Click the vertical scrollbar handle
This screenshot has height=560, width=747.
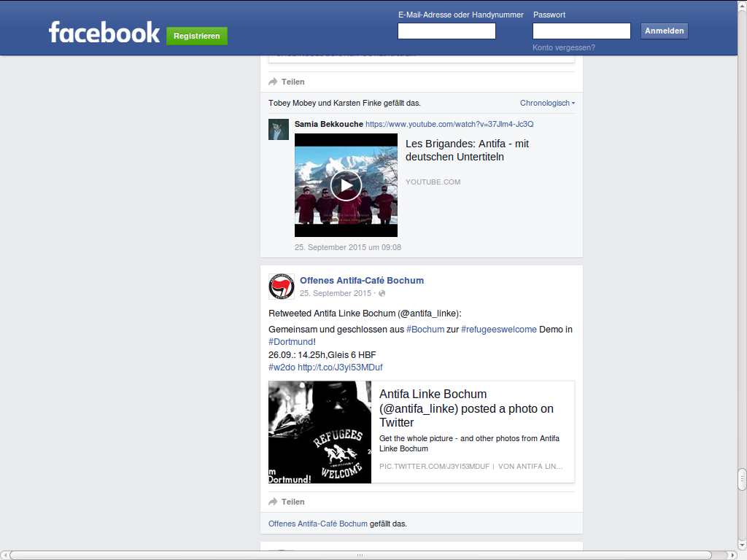(742, 479)
